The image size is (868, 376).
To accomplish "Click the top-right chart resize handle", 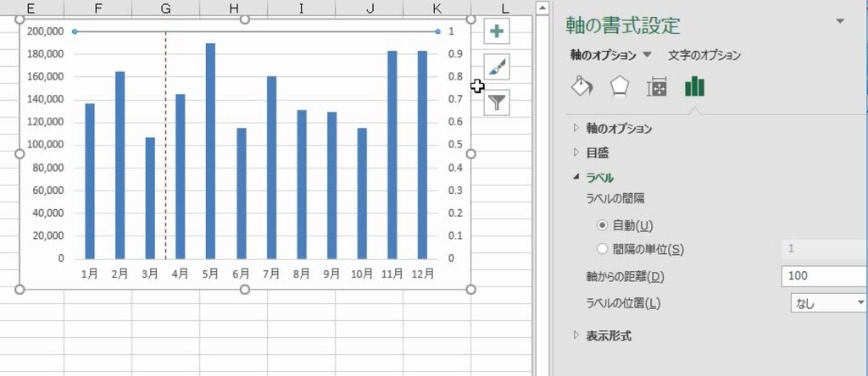I will coord(471,19).
